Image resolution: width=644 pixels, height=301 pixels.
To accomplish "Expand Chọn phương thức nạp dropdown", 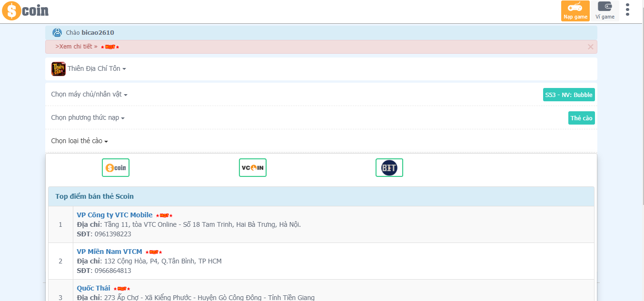I will (88, 117).
